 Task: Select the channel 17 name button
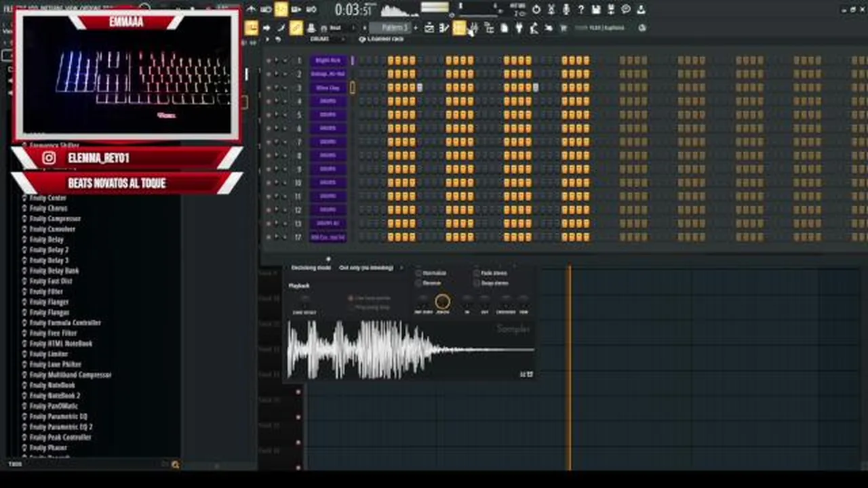(328, 237)
